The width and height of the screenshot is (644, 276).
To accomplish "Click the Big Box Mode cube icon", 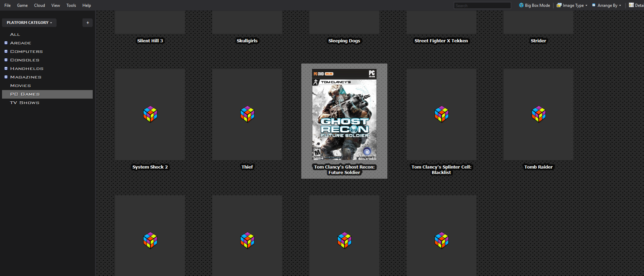I will pos(521,5).
